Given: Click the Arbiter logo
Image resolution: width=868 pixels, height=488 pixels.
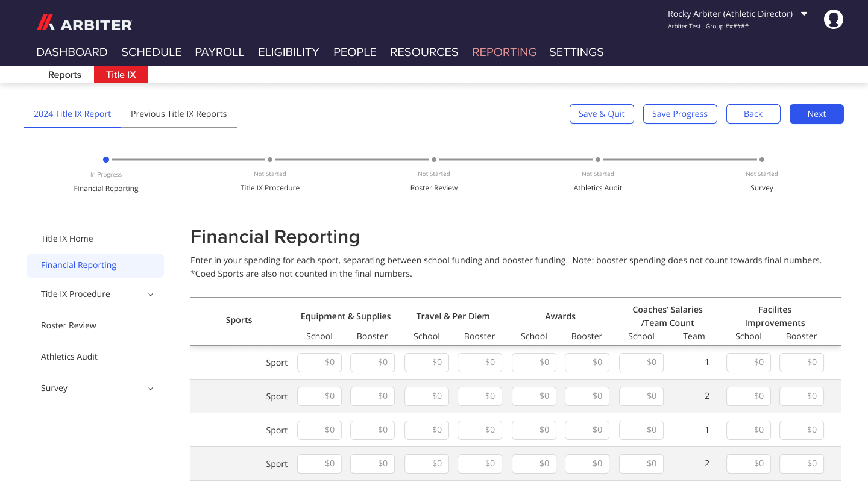Looking at the screenshot, I should coord(84,23).
